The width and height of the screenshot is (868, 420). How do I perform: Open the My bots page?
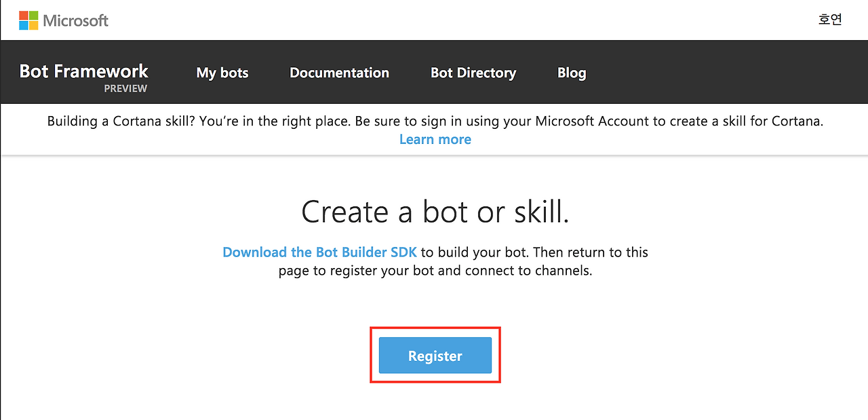[222, 73]
